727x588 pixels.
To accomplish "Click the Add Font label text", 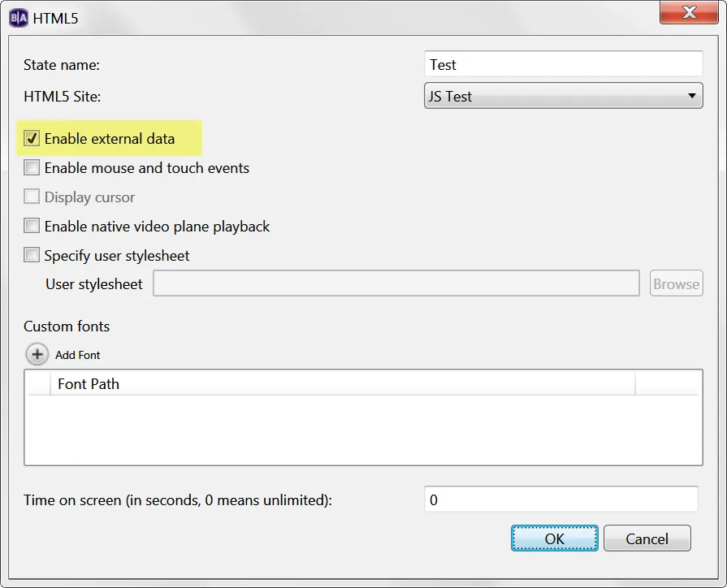I will pyautogui.click(x=77, y=355).
